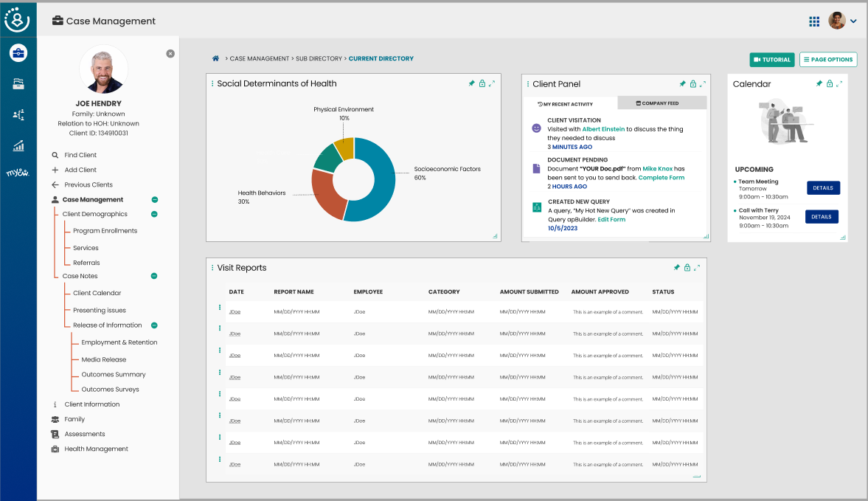Open the Social Determinants panel drag handle
This screenshot has width=868, height=501.
(x=212, y=83)
